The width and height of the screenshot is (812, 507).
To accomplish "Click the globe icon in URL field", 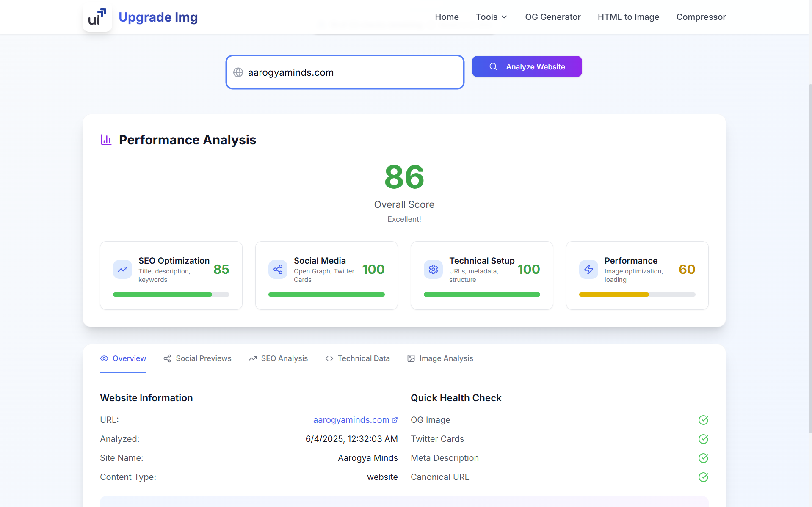I will [238, 72].
